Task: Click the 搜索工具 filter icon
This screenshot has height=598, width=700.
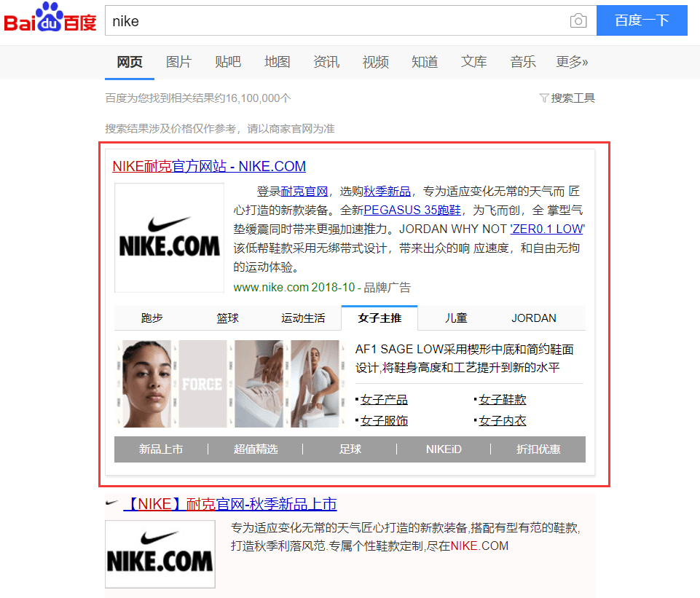Action: click(x=543, y=98)
